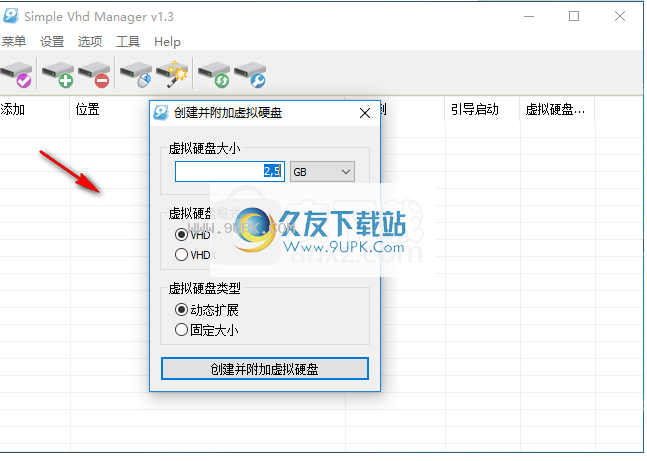Viewport: 647px width, 461px height.
Task: Click the 位置 column header
Action: click(87, 109)
